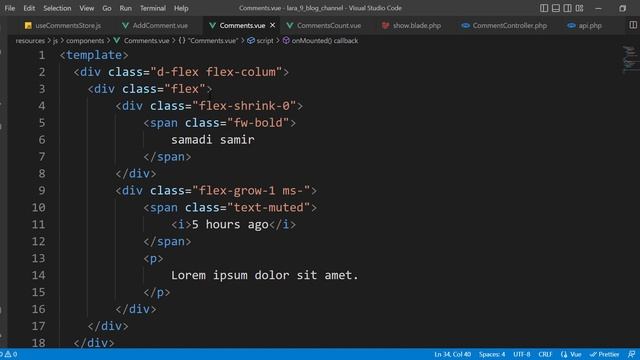Open the View menu
Image resolution: width=640 pixels, height=360 pixels.
87,8
